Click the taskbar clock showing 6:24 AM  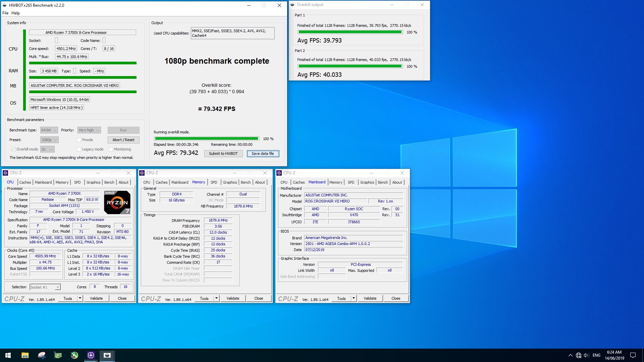click(x=614, y=355)
